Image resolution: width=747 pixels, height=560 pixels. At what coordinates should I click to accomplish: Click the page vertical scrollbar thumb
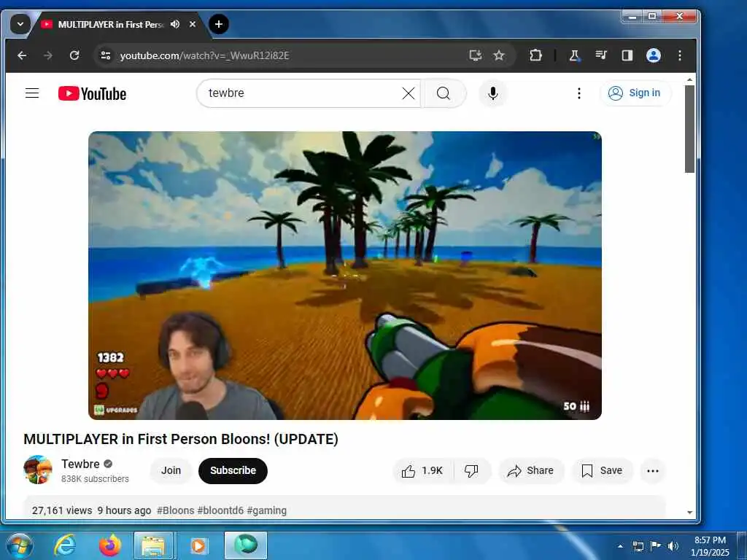pos(689,128)
